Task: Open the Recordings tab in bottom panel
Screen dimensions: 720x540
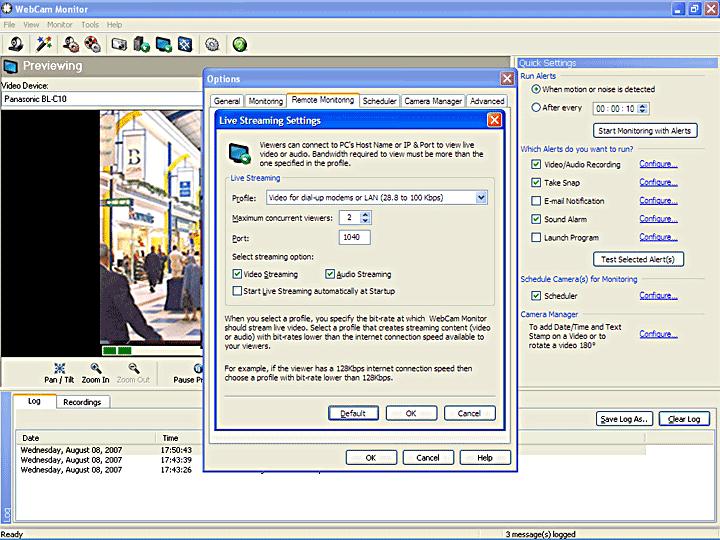Action: coord(83,402)
